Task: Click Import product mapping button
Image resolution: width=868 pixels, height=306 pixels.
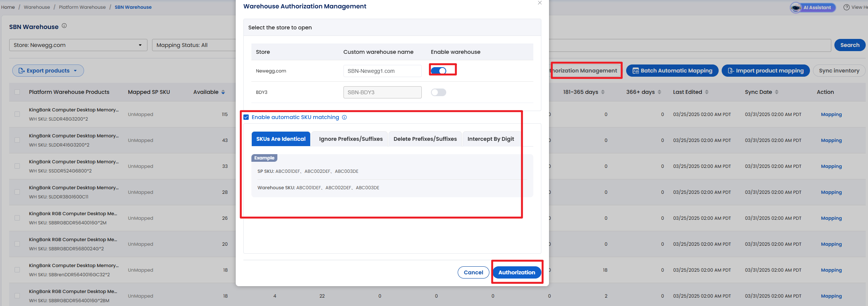Action: point(766,71)
